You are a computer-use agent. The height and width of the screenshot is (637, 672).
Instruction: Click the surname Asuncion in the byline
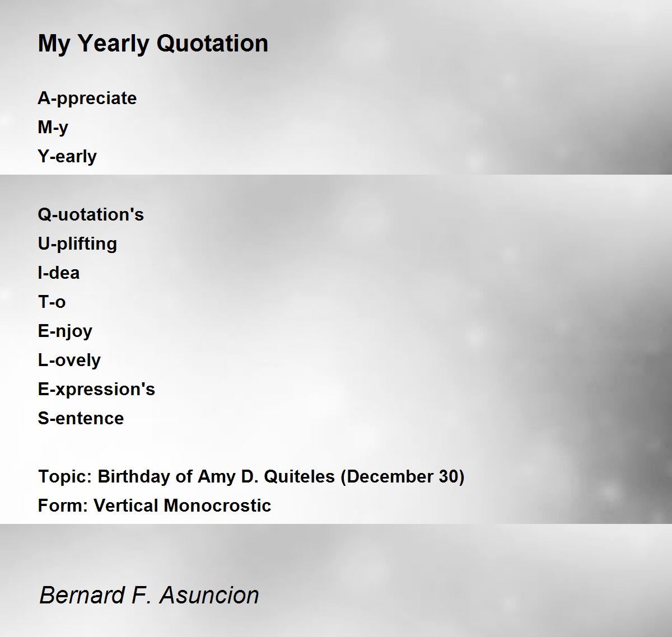(x=209, y=595)
